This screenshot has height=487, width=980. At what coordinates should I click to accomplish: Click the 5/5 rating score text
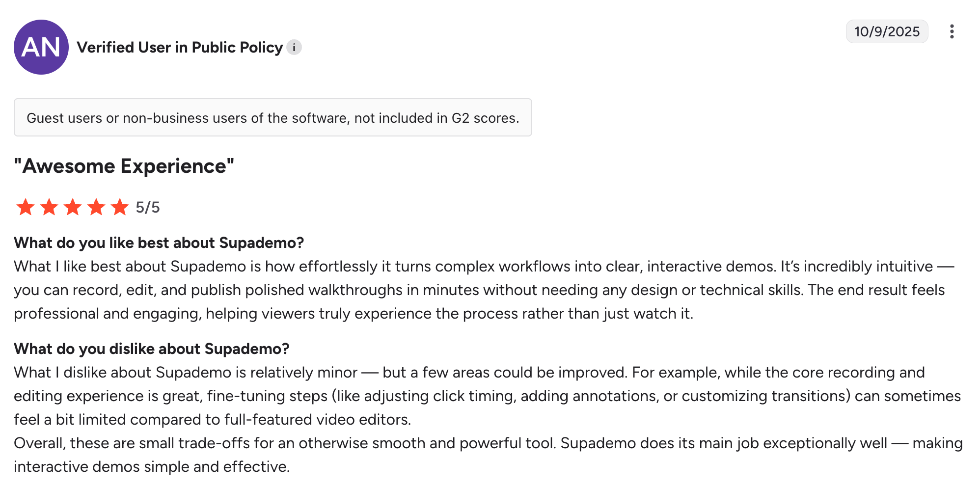pos(148,207)
